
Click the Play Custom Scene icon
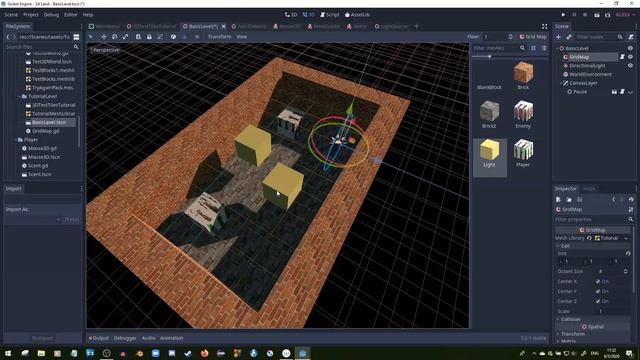[x=608, y=15]
